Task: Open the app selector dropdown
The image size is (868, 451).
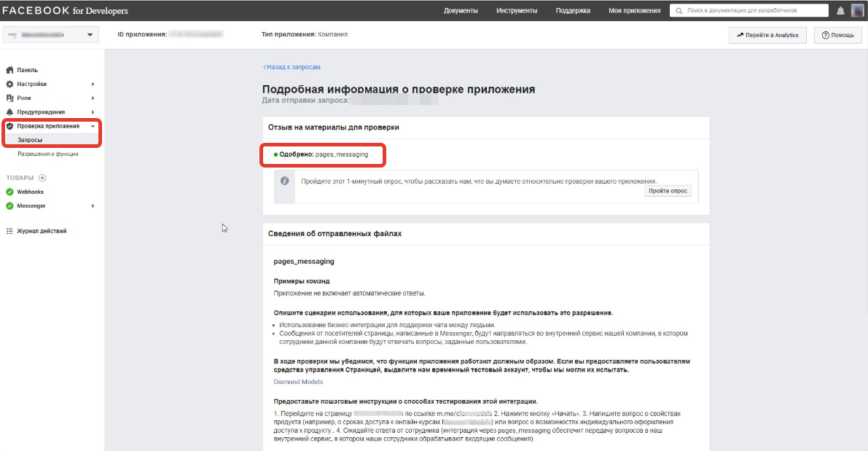Action: point(51,35)
